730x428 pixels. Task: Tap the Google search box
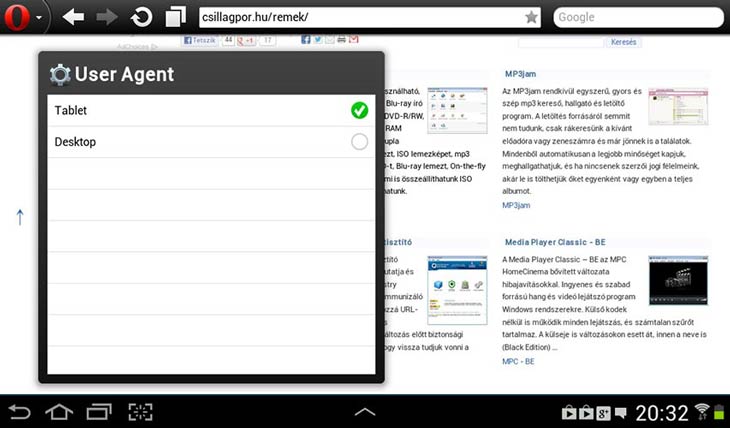tap(638, 17)
